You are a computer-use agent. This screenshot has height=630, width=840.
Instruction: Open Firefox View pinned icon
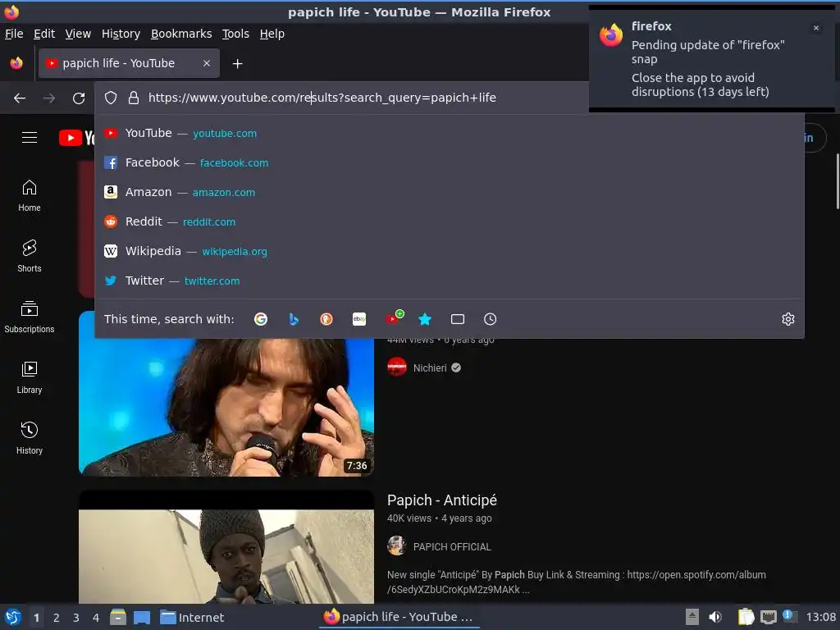pyautogui.click(x=16, y=63)
